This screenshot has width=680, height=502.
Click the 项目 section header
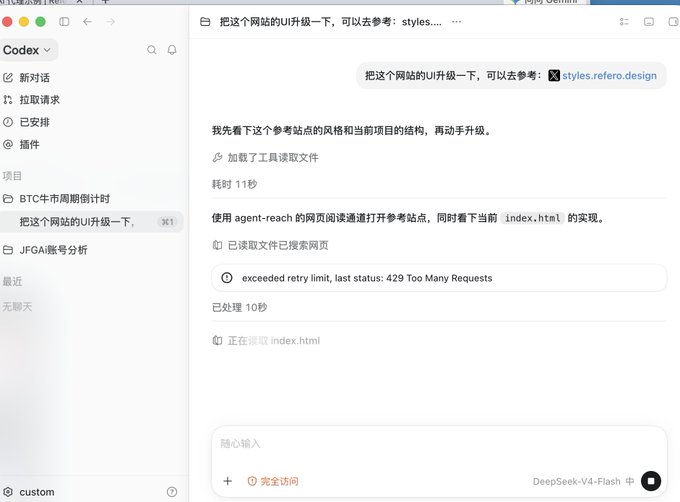(x=12, y=176)
